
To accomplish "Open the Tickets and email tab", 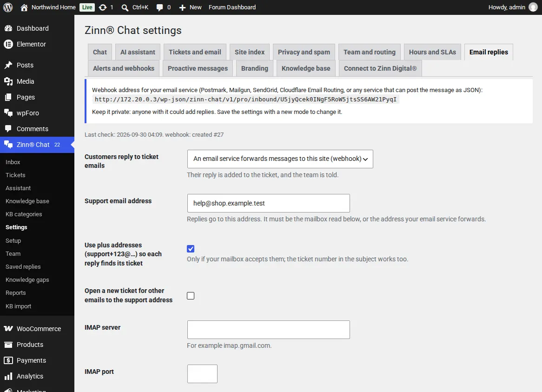I will tap(195, 52).
